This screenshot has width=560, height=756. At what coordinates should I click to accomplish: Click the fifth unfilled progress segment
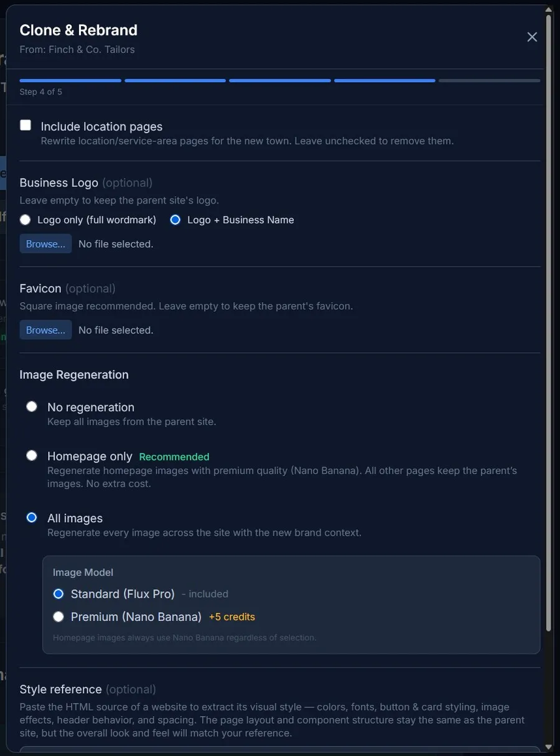pos(489,80)
